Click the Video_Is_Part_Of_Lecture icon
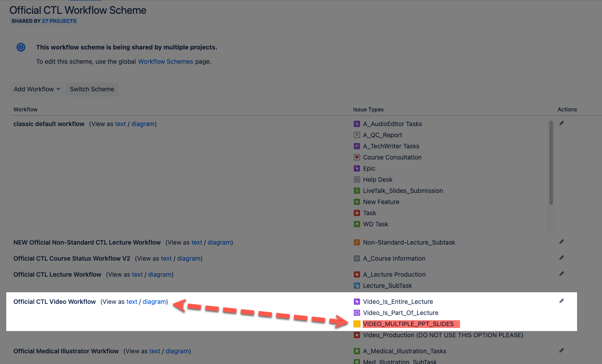Image resolution: width=602 pixels, height=364 pixels. click(356, 313)
